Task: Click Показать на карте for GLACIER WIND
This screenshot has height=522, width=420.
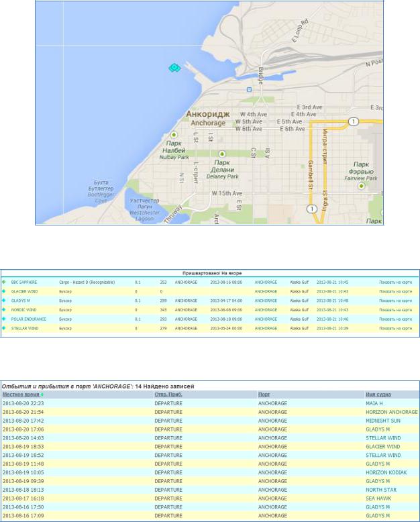Action: coord(395,292)
